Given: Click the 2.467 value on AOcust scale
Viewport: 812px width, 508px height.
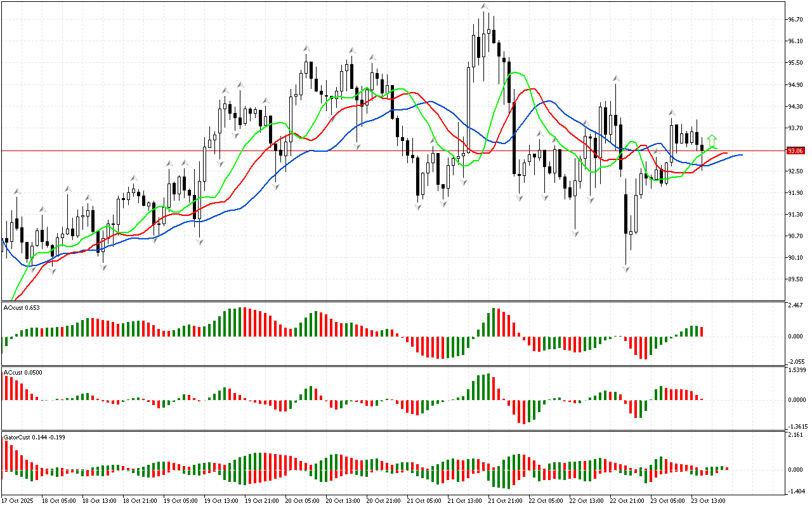Looking at the screenshot, I should (x=796, y=306).
